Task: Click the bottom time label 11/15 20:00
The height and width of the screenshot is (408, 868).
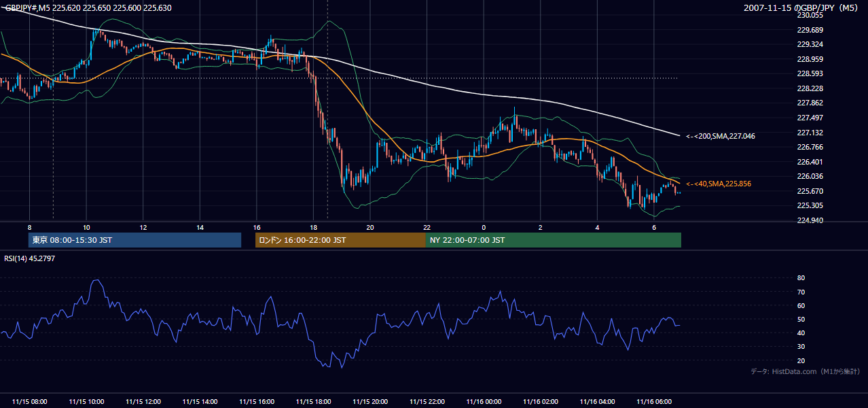Action: (x=371, y=402)
